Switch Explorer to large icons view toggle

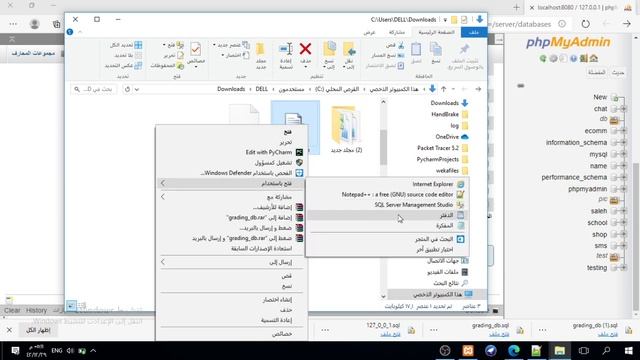(71, 305)
